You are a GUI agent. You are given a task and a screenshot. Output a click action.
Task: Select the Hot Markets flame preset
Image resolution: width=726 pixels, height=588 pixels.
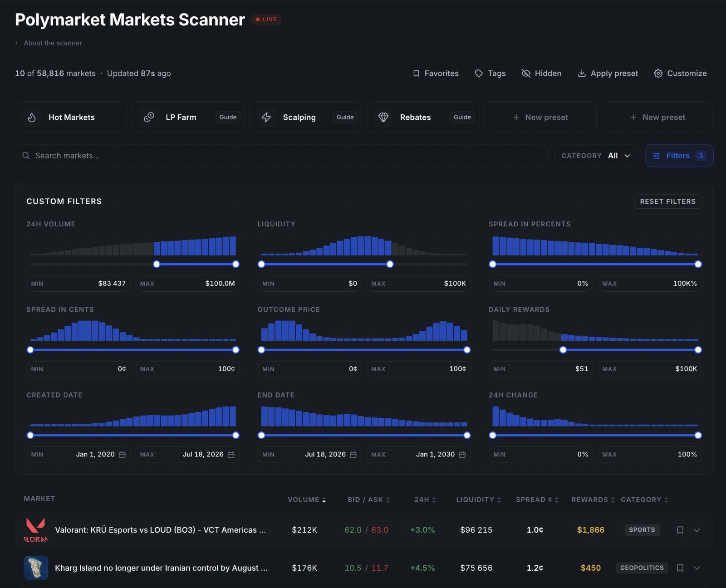(71, 117)
